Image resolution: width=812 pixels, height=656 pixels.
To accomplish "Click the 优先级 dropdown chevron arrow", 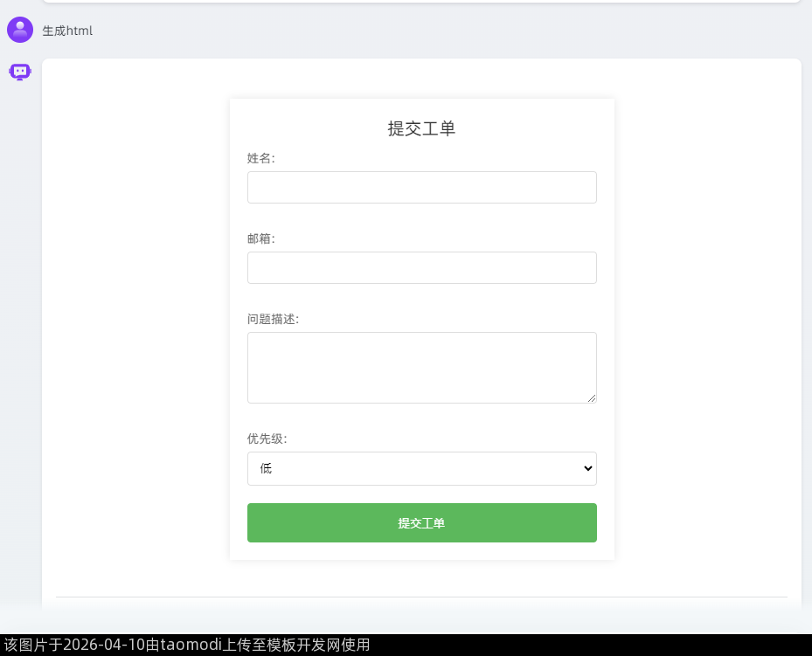I will tap(587, 469).
